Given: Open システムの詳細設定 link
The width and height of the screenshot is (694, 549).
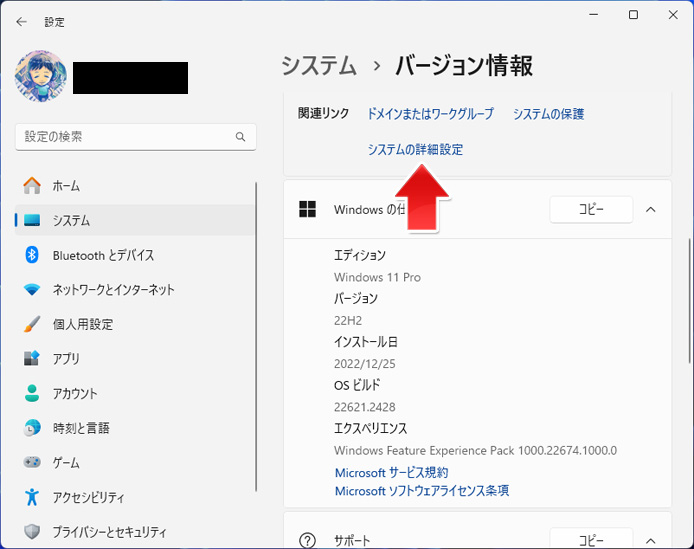Looking at the screenshot, I should [415, 149].
